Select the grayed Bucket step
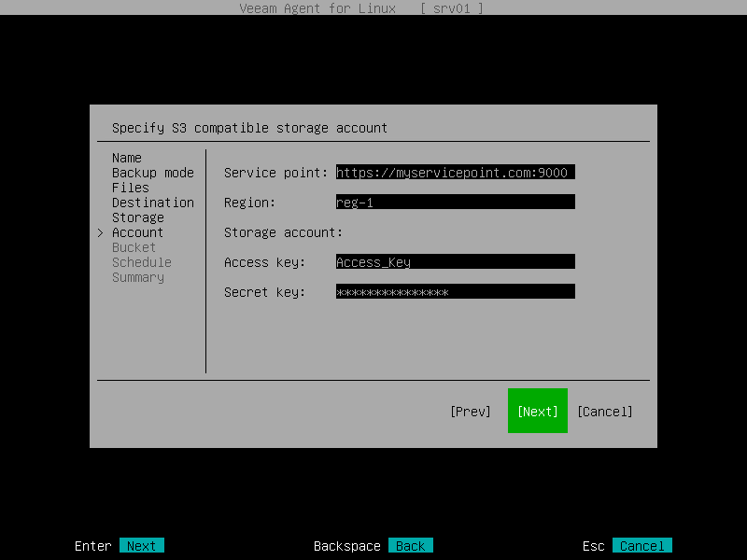 pos(134,247)
